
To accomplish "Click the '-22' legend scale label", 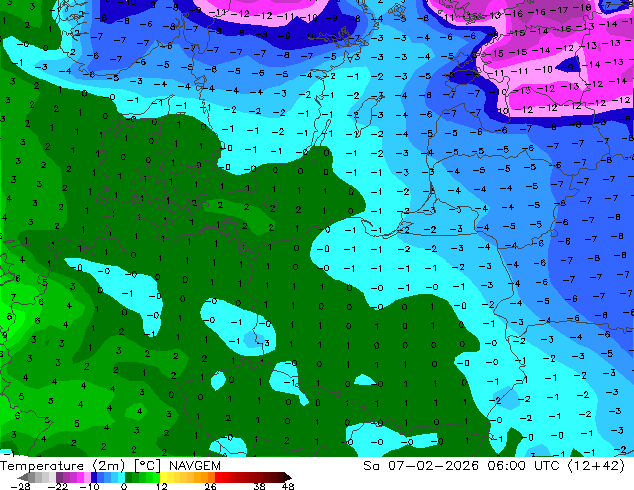I will click(57, 486).
